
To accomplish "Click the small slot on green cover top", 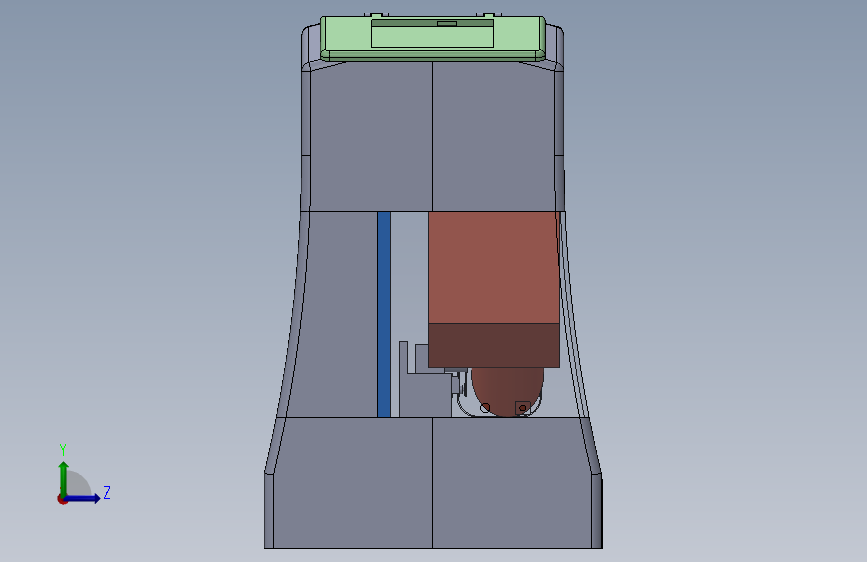I will tap(447, 23).
